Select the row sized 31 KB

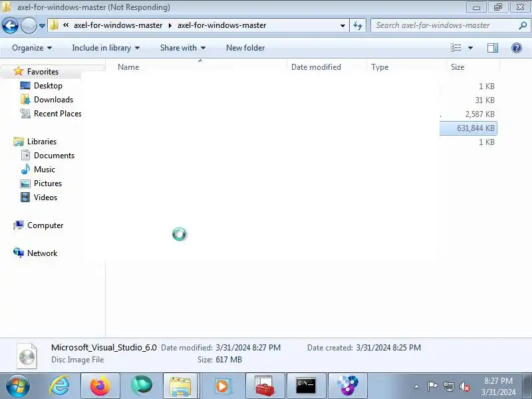point(485,100)
